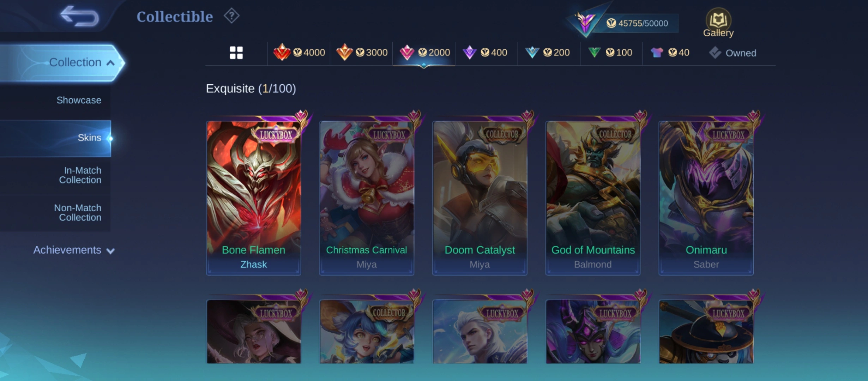The height and width of the screenshot is (381, 868).
Task: Select the 2000 Exquisite tier tab
Action: click(x=424, y=53)
